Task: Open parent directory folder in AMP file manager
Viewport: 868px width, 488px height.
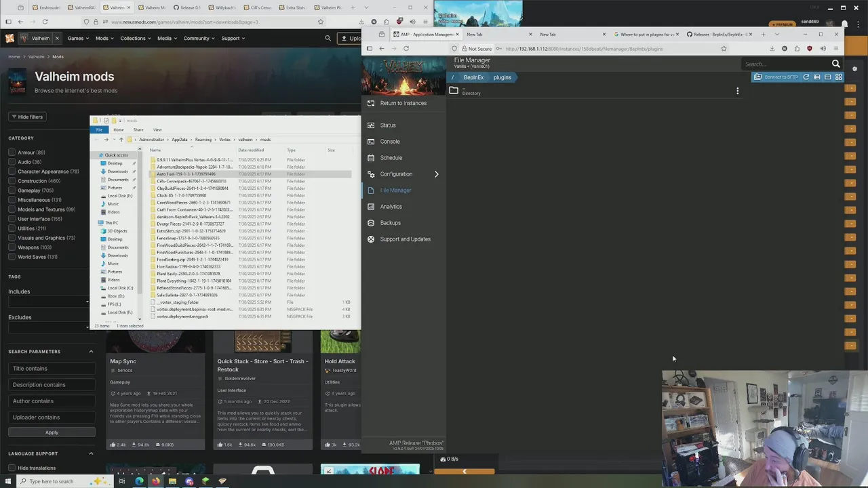Action: [x=454, y=90]
